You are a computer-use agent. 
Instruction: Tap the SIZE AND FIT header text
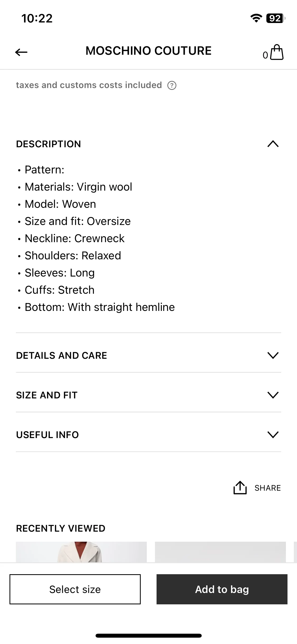(x=47, y=395)
